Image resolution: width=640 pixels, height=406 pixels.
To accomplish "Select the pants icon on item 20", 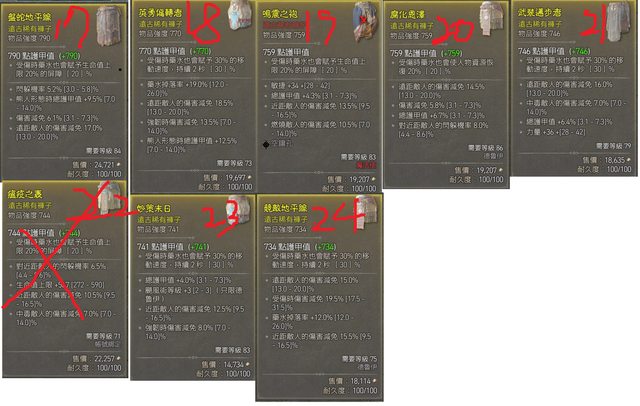I will [x=491, y=19].
